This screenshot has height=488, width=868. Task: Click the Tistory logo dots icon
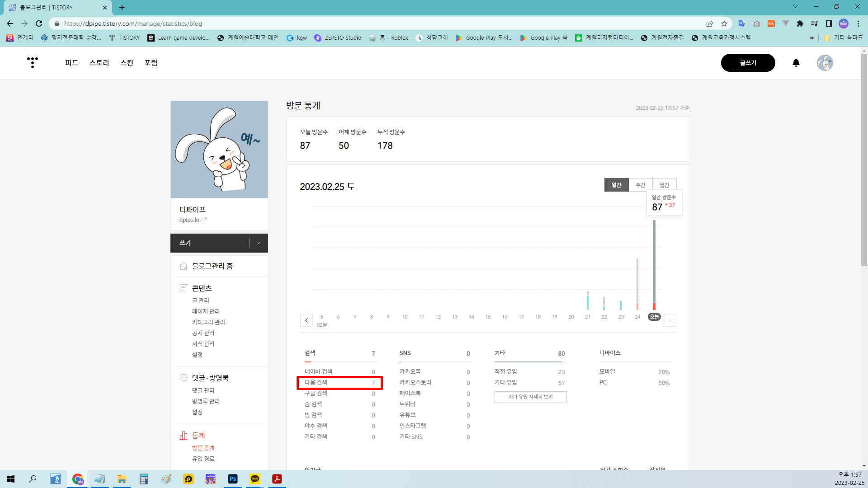click(32, 62)
